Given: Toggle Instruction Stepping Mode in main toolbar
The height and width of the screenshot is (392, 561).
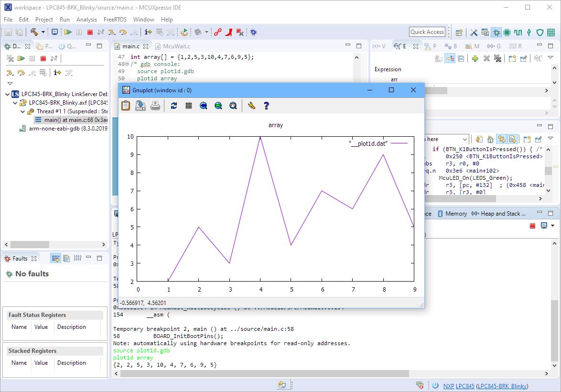Looking at the screenshot, I should (148, 32).
